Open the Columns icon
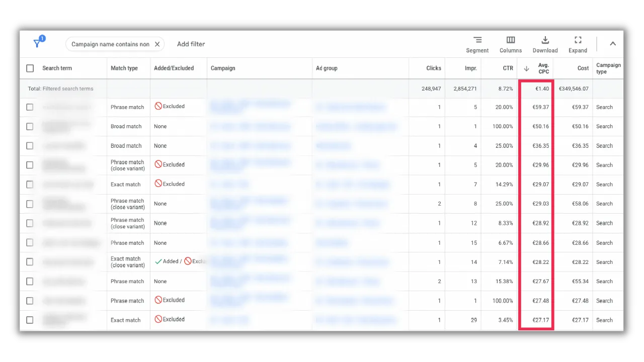This screenshot has width=644, height=362. (511, 40)
